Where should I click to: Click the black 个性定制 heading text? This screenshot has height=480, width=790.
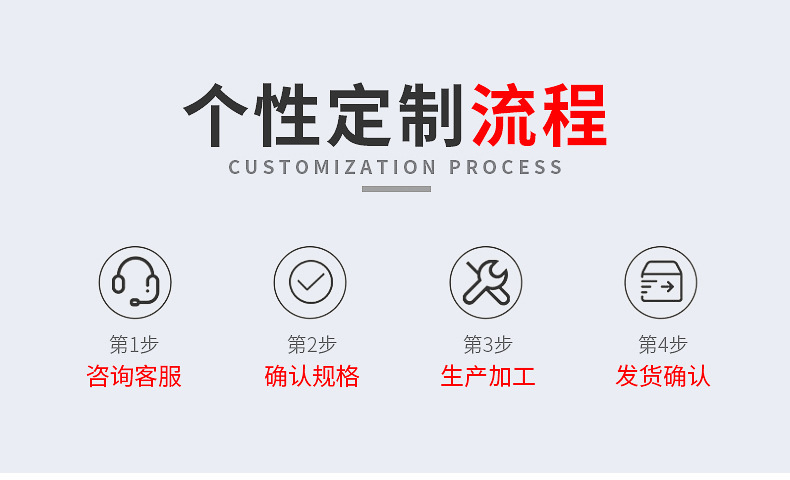point(323,115)
